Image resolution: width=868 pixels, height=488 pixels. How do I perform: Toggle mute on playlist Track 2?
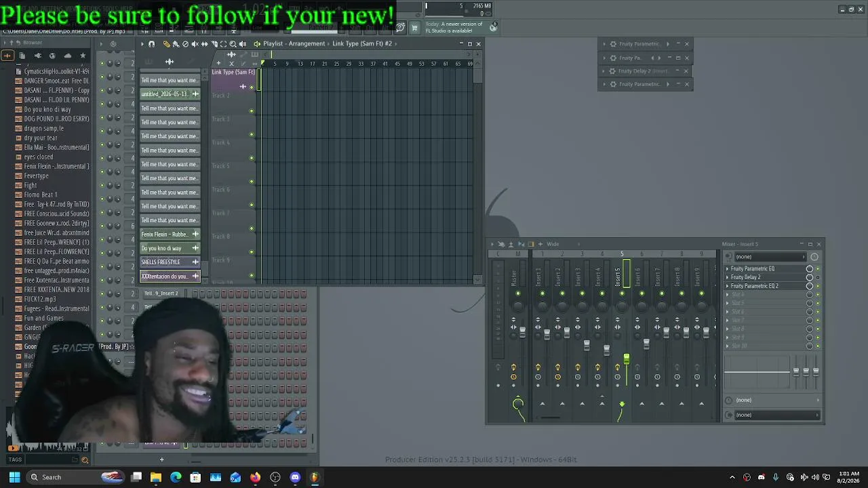click(252, 110)
